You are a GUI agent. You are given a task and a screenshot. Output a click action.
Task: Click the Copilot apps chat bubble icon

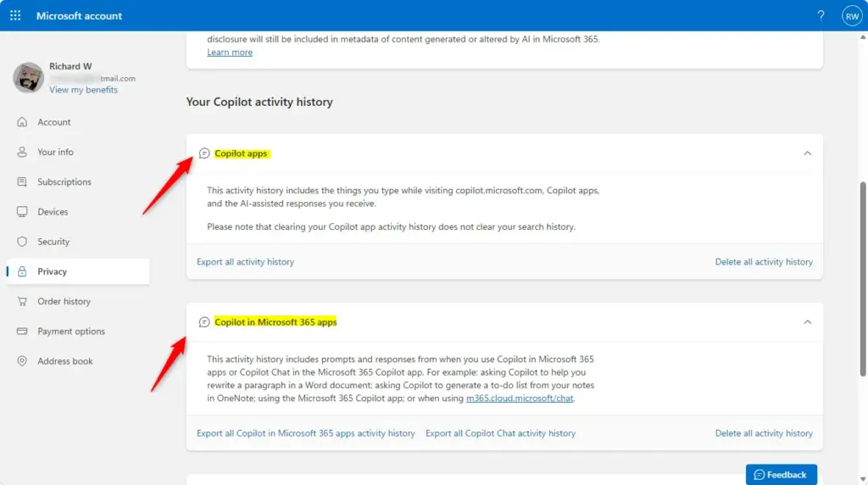point(204,153)
